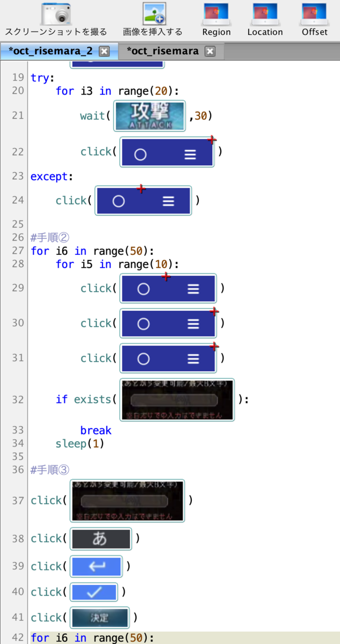Click 'スクリーンショットを撮る' label
Viewport: 340px width, 644px height.
56,32
